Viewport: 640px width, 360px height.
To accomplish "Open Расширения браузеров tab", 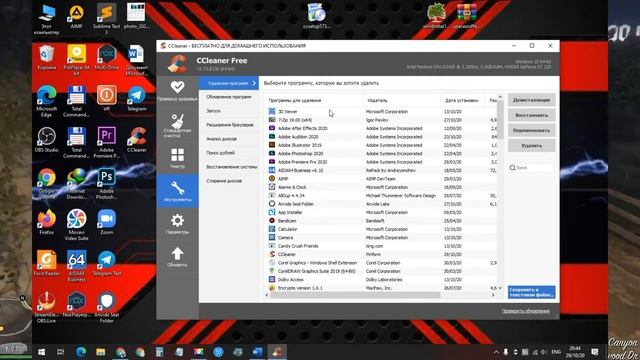I will pyautogui.click(x=229, y=125).
